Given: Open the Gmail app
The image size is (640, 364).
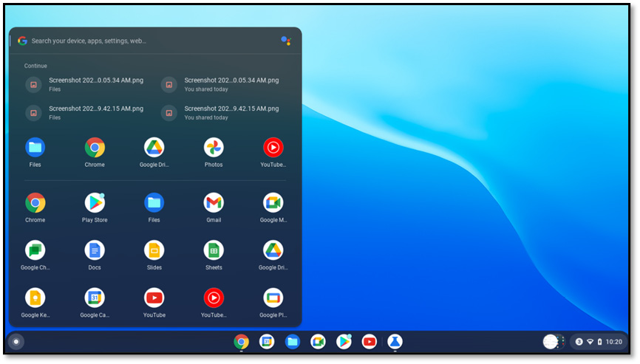Looking at the screenshot, I should [214, 208].
